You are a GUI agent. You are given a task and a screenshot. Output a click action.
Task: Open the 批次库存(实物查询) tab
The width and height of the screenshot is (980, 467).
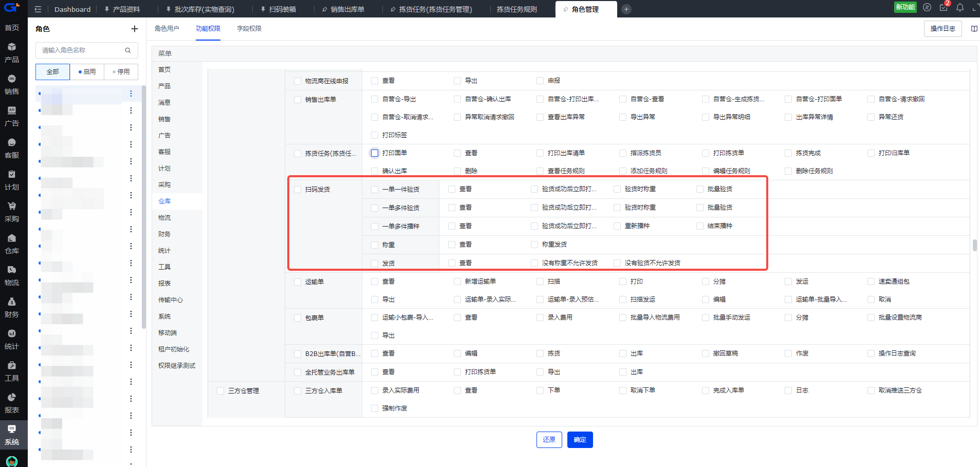pos(200,9)
